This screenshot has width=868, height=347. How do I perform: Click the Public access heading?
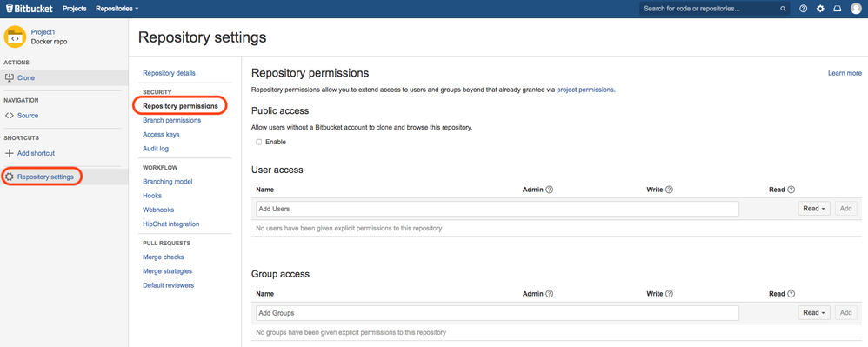tap(280, 110)
